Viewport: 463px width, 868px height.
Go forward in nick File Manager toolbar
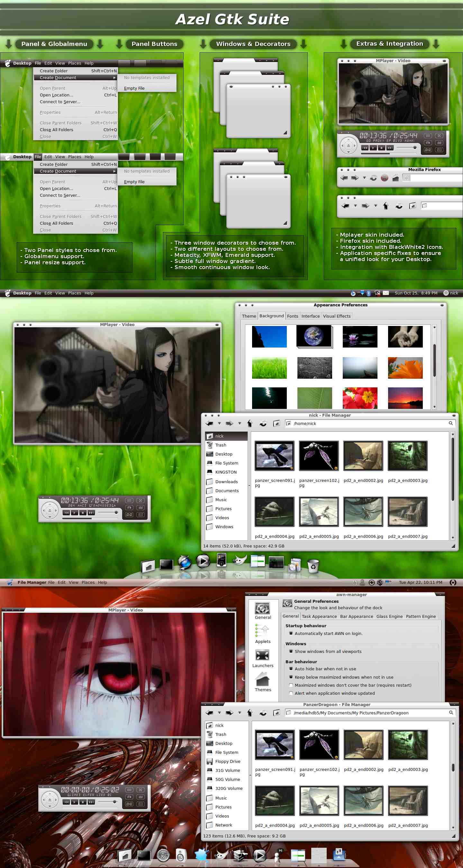coord(230,423)
